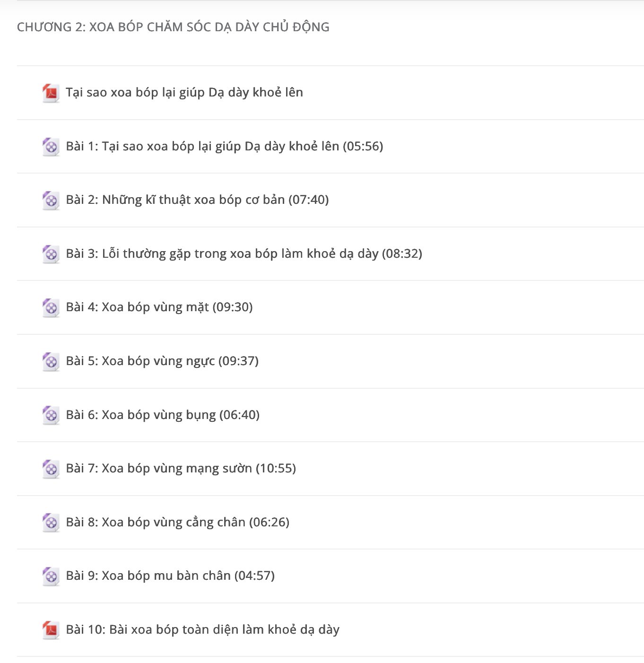Open 'Tại sao xoa bóp lại giúp Dạ dày khoẻ lên' PDF link
This screenshot has height=663, width=644.
click(184, 92)
